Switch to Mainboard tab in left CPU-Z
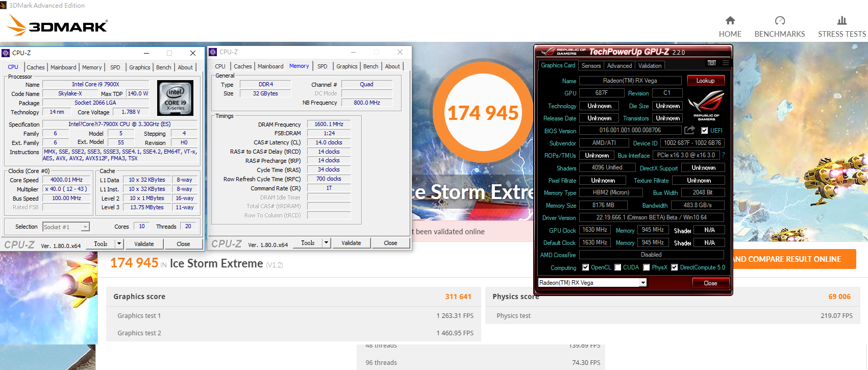The height and width of the screenshot is (370, 868). (x=63, y=67)
